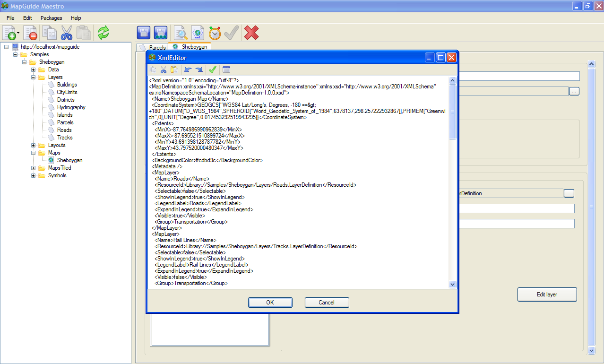This screenshot has width=604, height=364.
Task: Click browse button beside LayerDefinition field
Action: tap(569, 193)
